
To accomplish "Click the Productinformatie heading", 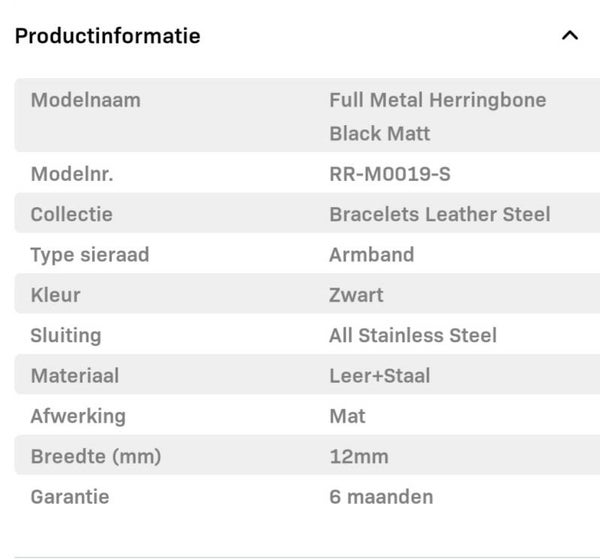I will click(107, 36).
